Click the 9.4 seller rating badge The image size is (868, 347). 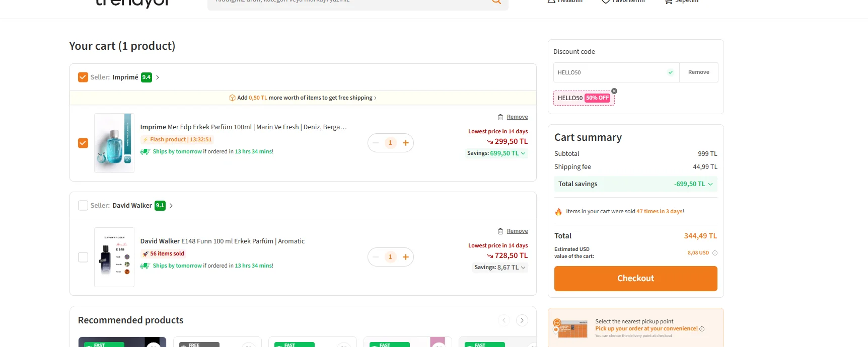[147, 77]
